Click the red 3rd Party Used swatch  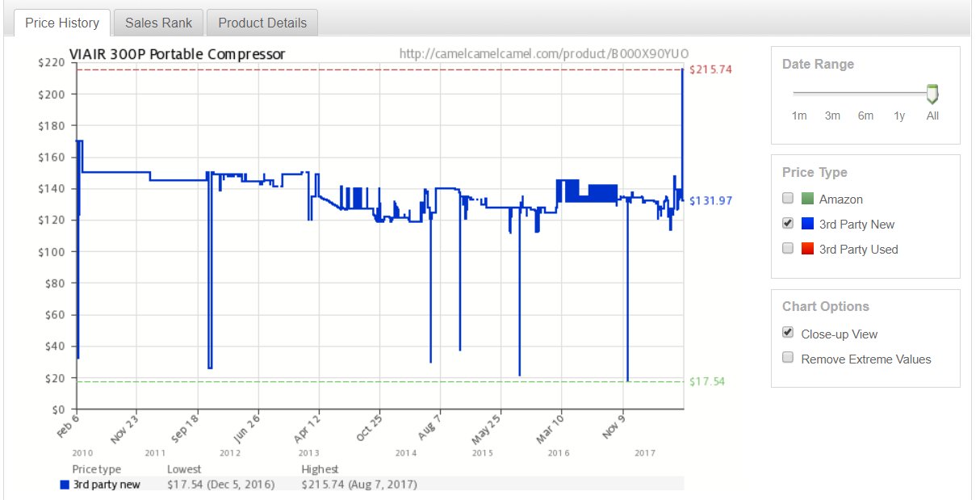pyautogui.click(x=807, y=249)
